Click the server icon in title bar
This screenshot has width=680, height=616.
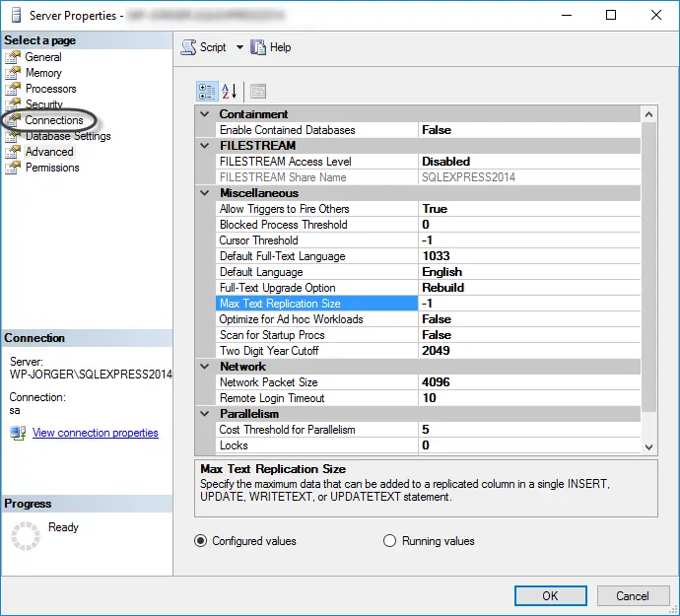pos(16,15)
